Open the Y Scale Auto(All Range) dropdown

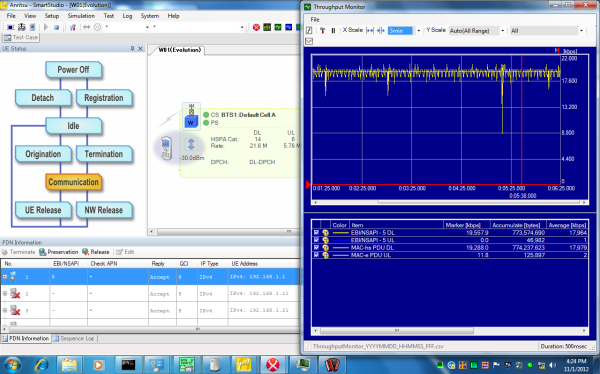[x=502, y=31]
